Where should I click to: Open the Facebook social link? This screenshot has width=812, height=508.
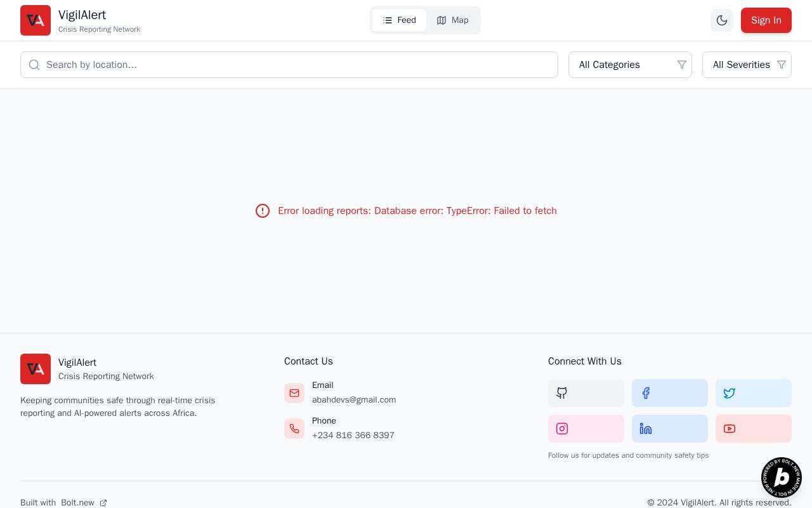pos(670,393)
